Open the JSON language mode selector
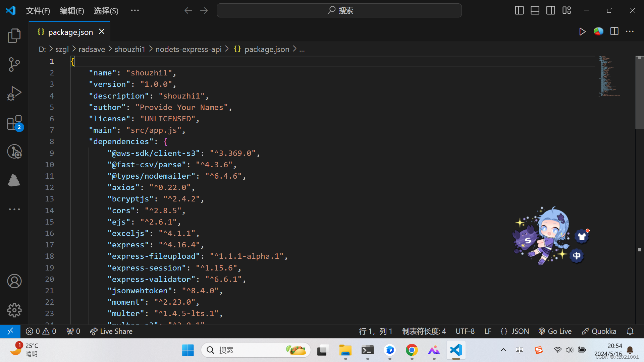This screenshot has width=644, height=362. (515, 331)
